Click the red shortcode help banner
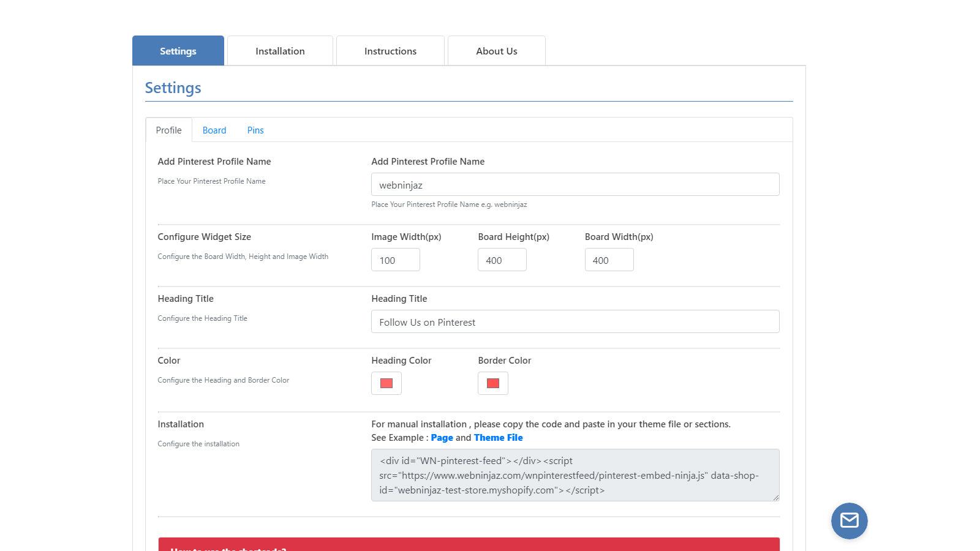This screenshot has width=980, height=551. click(469, 544)
